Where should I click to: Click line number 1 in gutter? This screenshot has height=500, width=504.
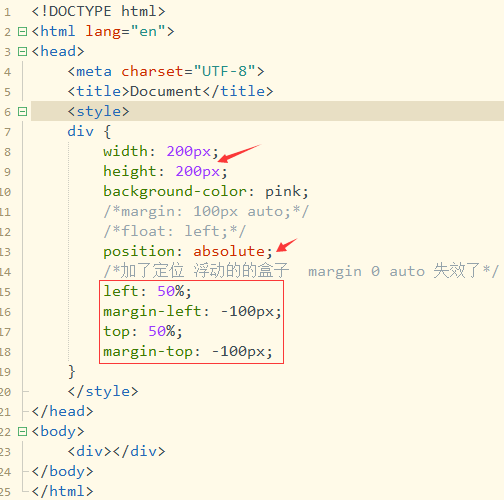[8, 12]
